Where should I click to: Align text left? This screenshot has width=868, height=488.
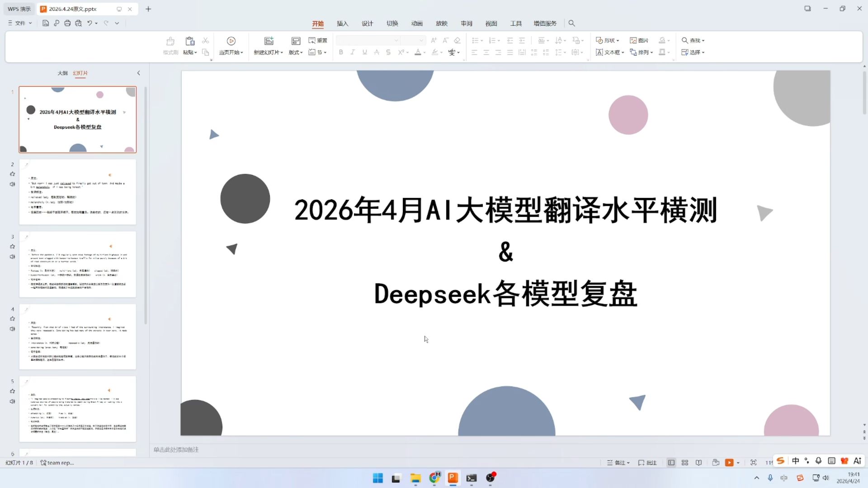pyautogui.click(x=474, y=52)
